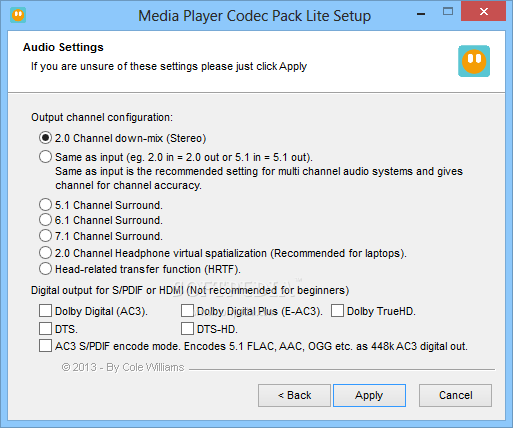This screenshot has height=428, width=513.
Task: Click the Audio Settings heading text
Action: (x=63, y=47)
